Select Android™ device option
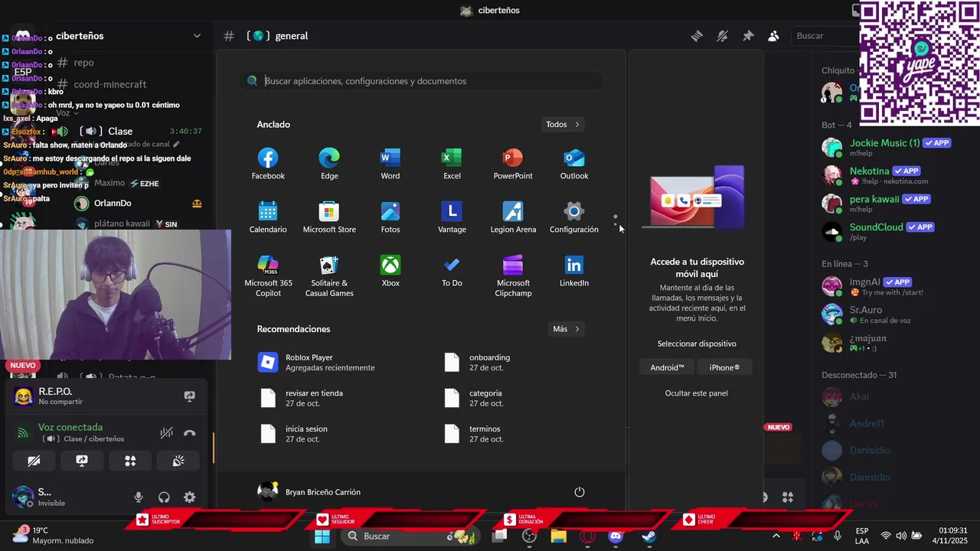980x551 pixels. click(668, 367)
